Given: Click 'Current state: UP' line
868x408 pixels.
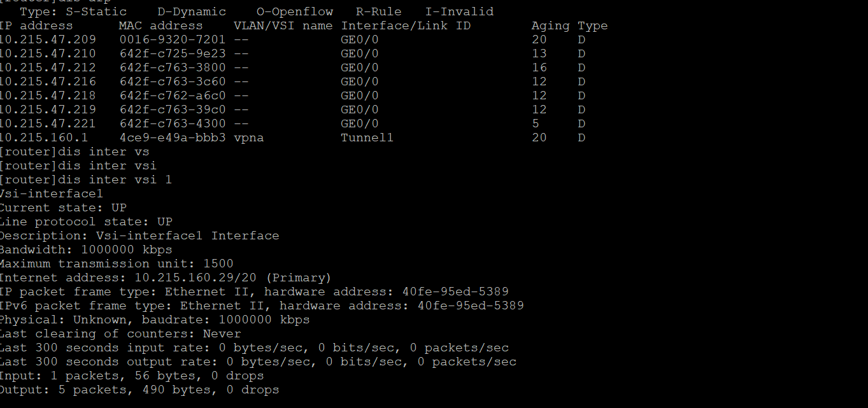Looking at the screenshot, I should click(63, 208).
